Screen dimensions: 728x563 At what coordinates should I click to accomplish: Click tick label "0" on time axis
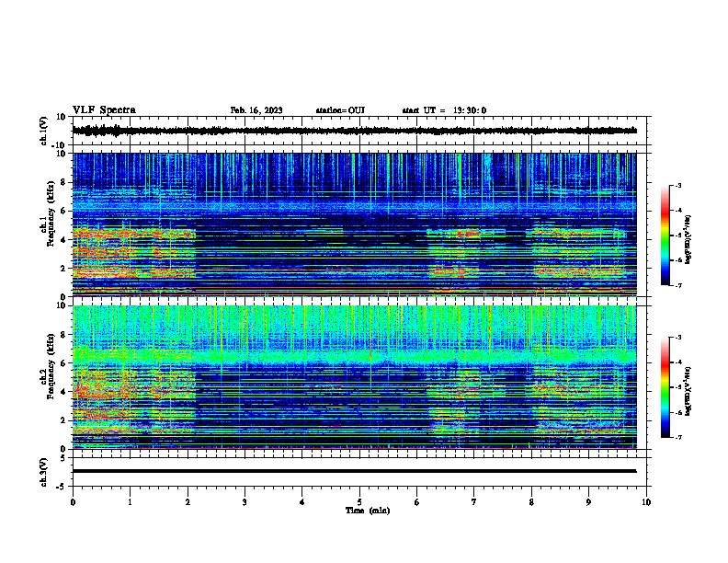point(73,502)
